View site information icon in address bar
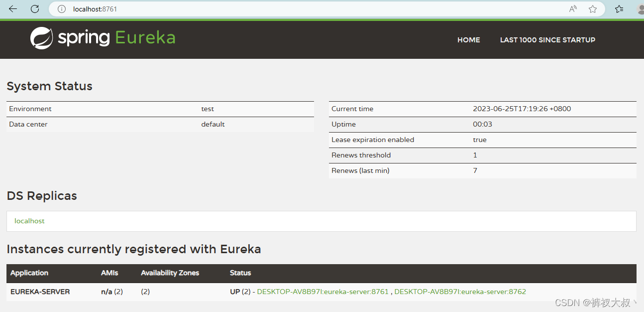The width and height of the screenshot is (644, 312). 62,9
